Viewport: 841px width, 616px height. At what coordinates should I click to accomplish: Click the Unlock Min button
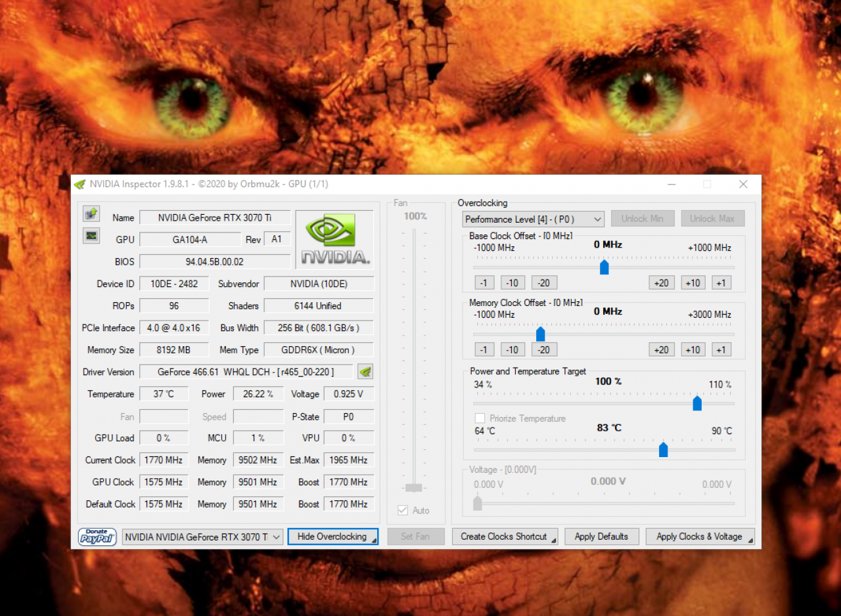pos(643,219)
